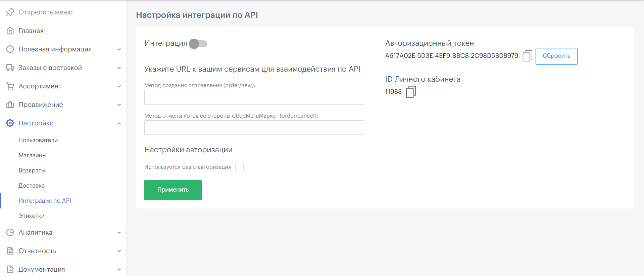
Task: Focus the order/new URL input field
Action: pyautogui.click(x=254, y=97)
